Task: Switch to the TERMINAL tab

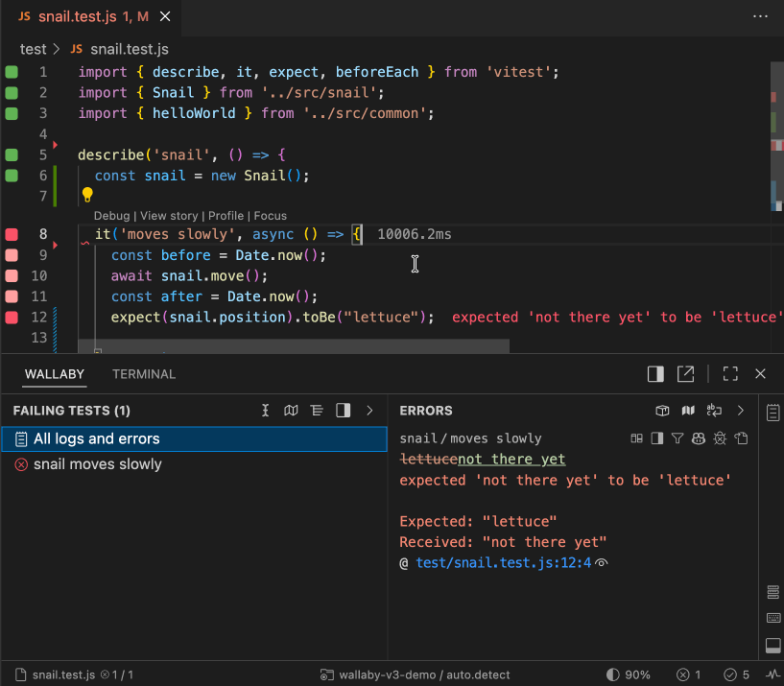Action: coord(144,374)
